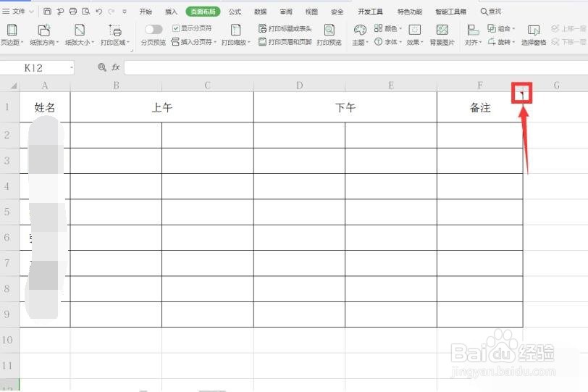Toggle the 分页预览 page break preview switch
Viewport: 588px width, 392px height.
pyautogui.click(x=154, y=29)
